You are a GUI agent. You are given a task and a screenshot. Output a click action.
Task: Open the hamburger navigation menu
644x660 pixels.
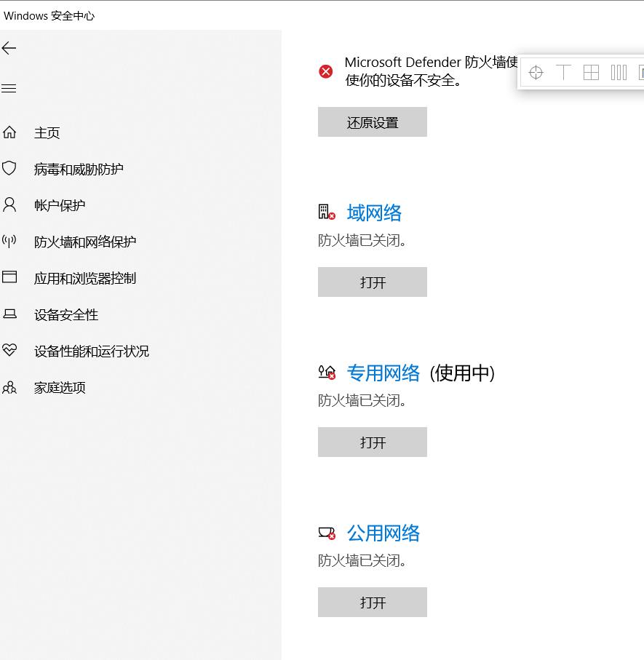(x=9, y=88)
